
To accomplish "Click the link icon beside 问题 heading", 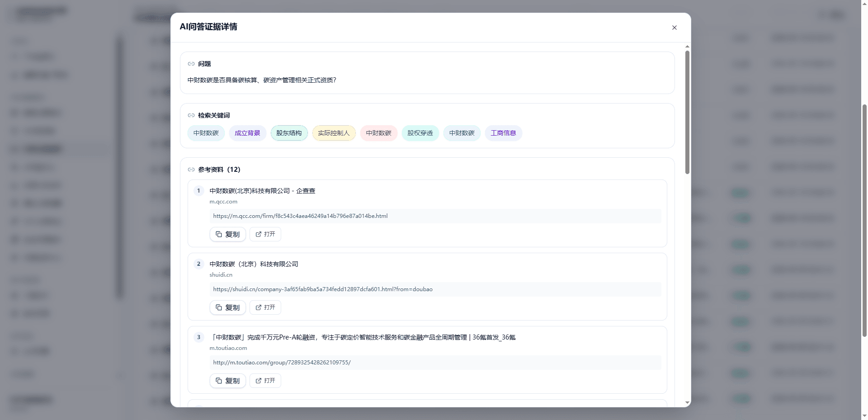I will 191,64.
